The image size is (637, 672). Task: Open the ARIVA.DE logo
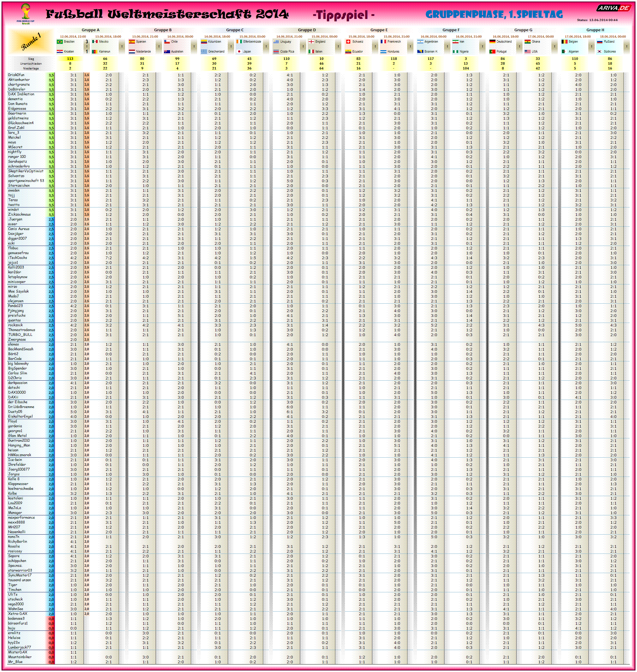pos(614,8)
